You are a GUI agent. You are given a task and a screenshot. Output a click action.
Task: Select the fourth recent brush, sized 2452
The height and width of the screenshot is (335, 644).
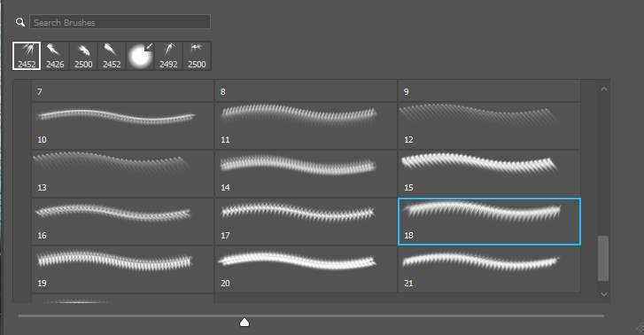coord(112,56)
